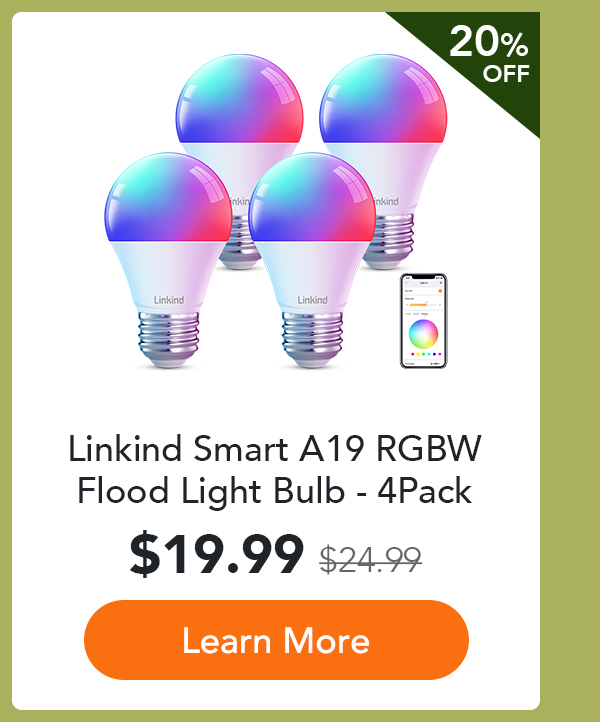Click the metal screw base of front-right bulb
600x722 pixels.
(312, 340)
